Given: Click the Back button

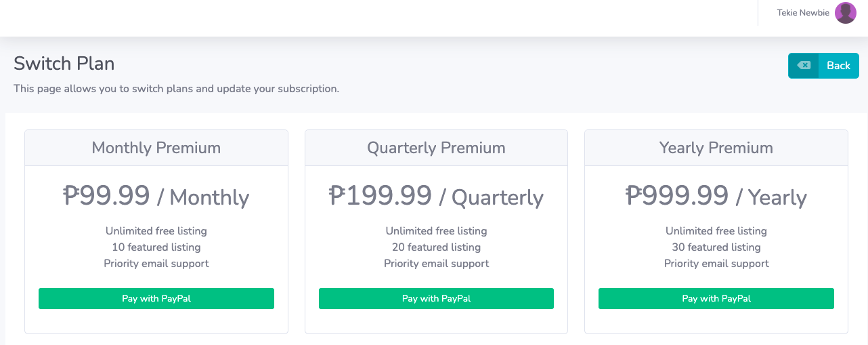Looking at the screenshot, I should tap(823, 66).
